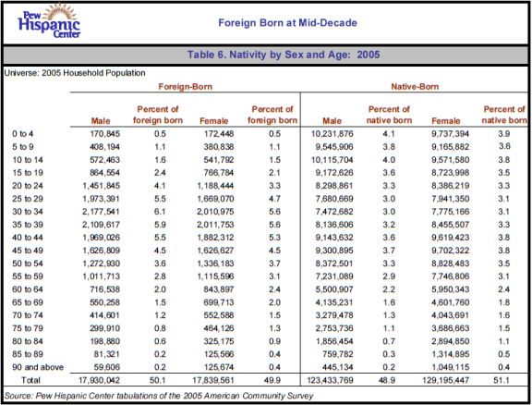Click the foreign-born Male column header
This screenshot has width=532, height=405.
click(101, 121)
